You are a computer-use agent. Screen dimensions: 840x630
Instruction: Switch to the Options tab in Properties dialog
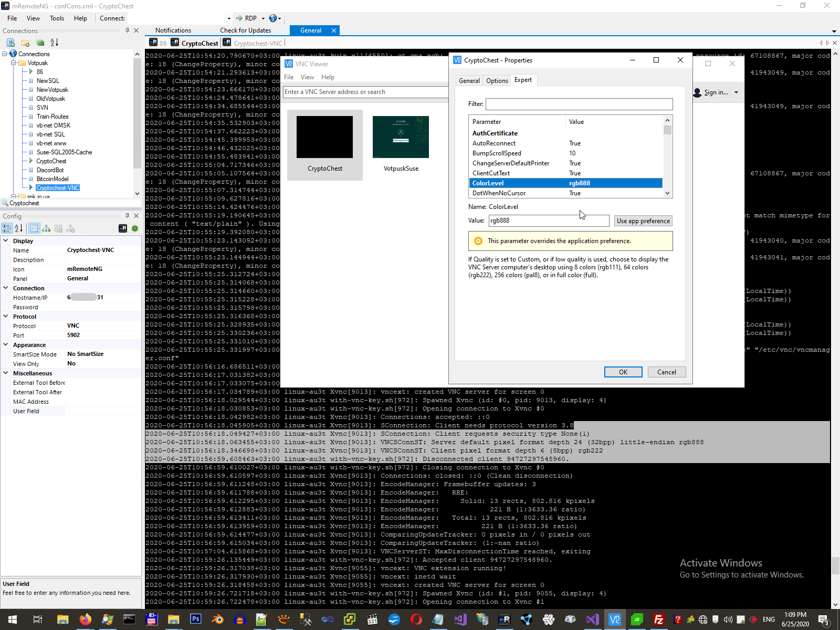click(x=497, y=81)
